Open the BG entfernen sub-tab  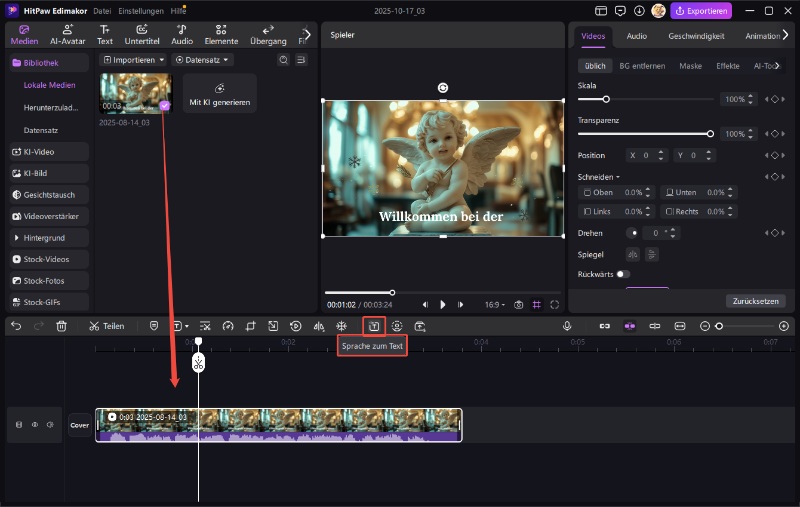pos(642,66)
